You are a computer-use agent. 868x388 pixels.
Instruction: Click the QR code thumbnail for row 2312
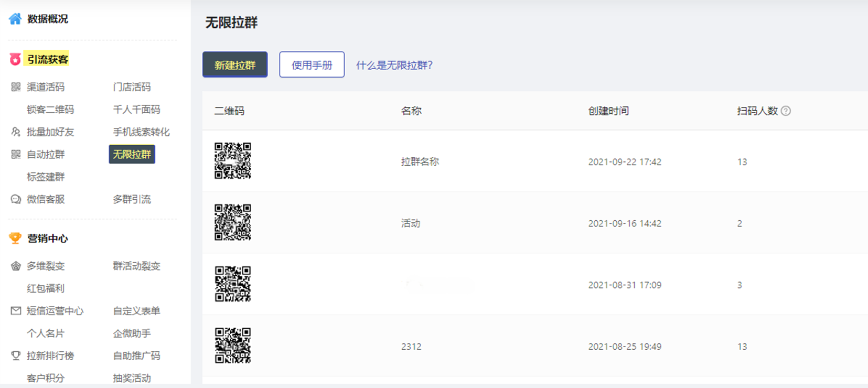[233, 346]
